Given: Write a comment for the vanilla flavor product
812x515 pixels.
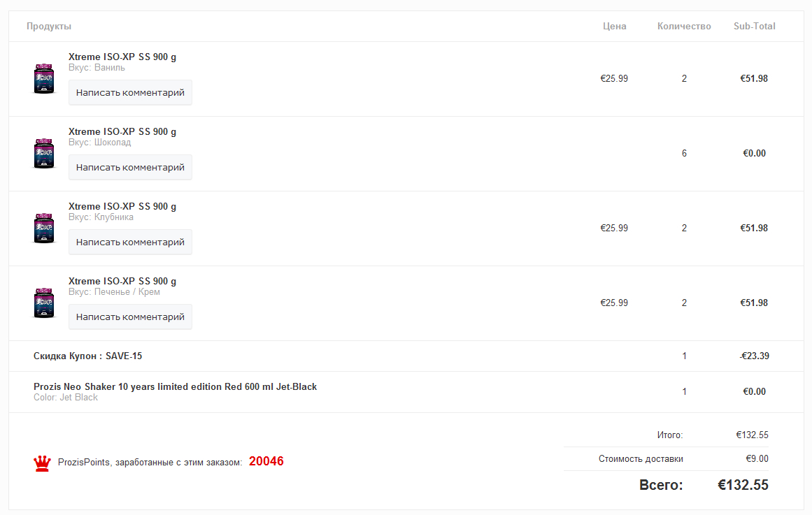Looking at the screenshot, I should 130,92.
